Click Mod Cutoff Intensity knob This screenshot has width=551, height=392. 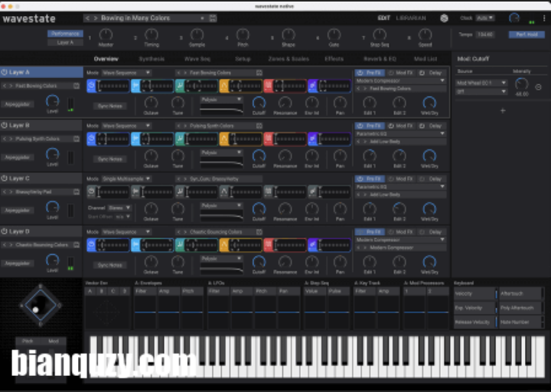(x=521, y=84)
